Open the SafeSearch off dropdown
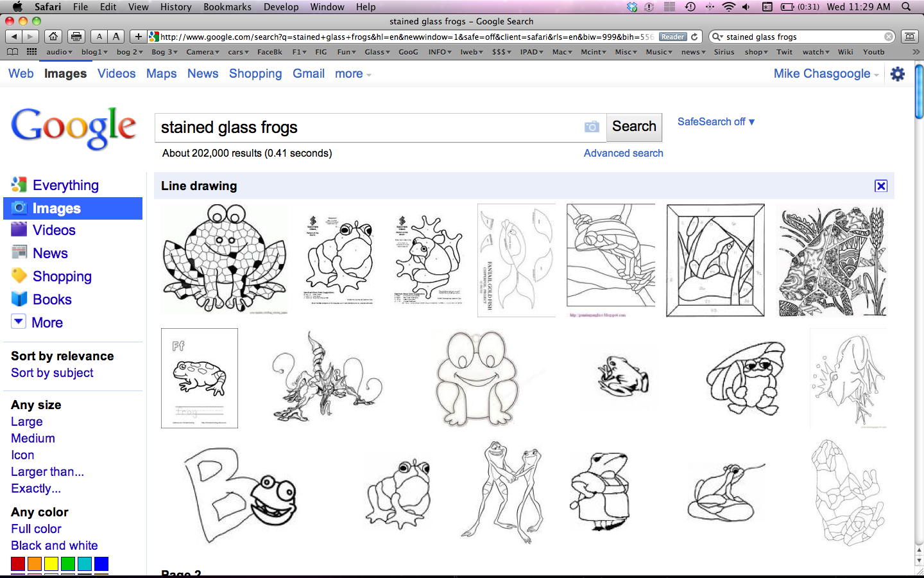This screenshot has height=578, width=924. (716, 121)
